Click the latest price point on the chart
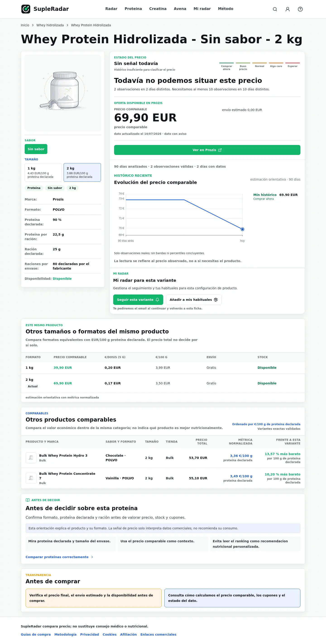This screenshot has height=644, width=326. (242, 229)
